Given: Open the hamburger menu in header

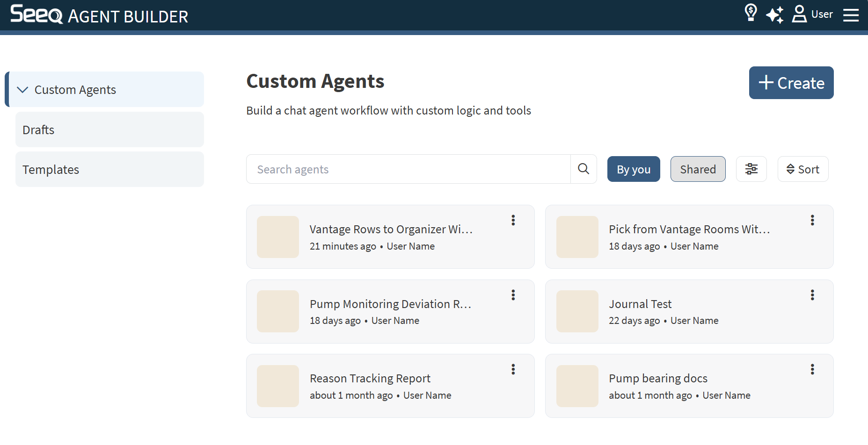Looking at the screenshot, I should pyautogui.click(x=851, y=15).
